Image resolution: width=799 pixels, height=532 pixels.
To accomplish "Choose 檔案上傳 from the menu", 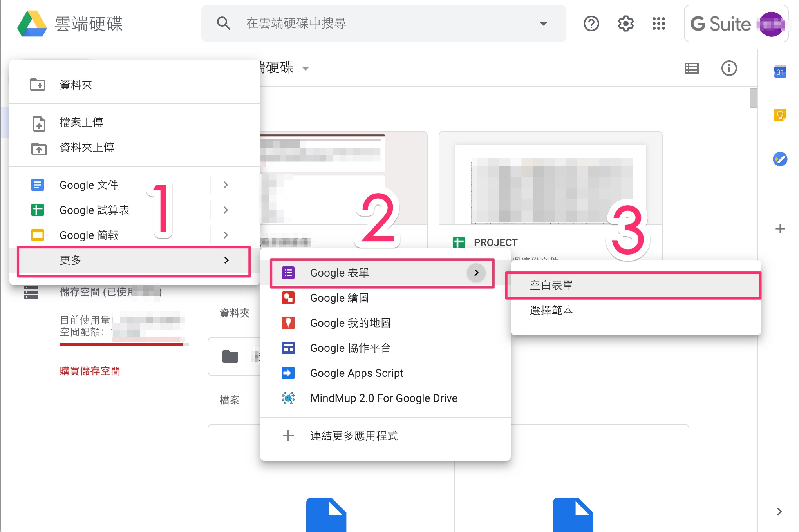I will coord(135,123).
